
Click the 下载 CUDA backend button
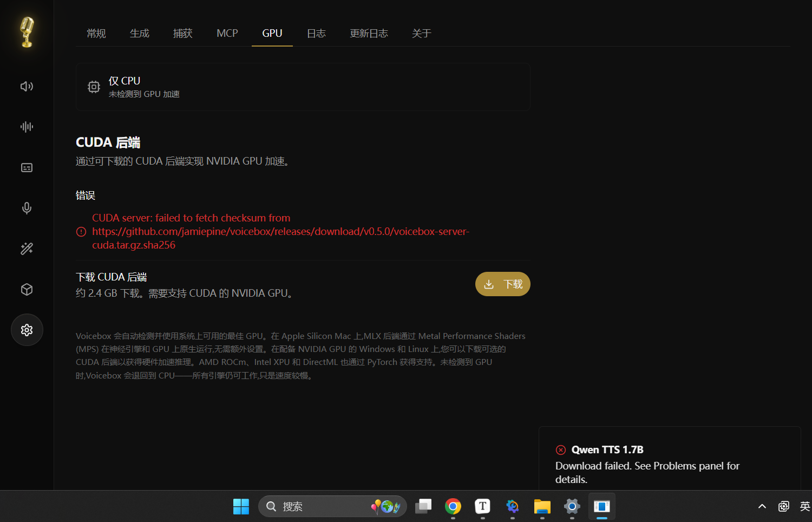(x=503, y=284)
